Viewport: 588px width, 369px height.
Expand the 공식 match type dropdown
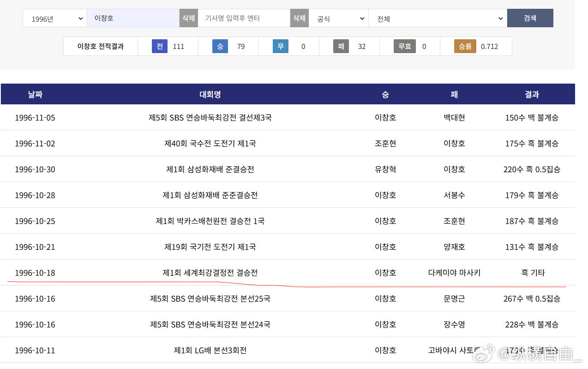(x=338, y=18)
